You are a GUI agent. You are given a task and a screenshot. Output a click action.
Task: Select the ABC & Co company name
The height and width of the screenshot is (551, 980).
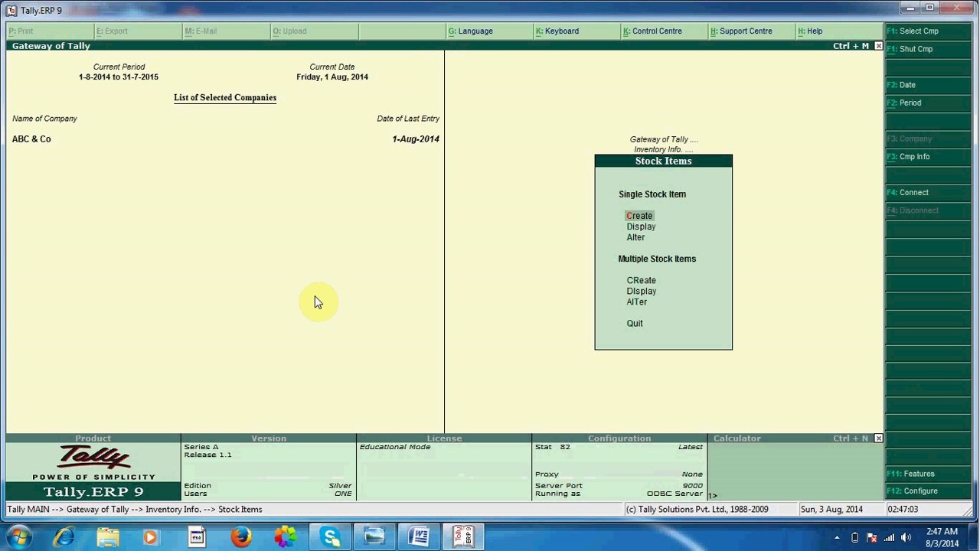click(31, 139)
